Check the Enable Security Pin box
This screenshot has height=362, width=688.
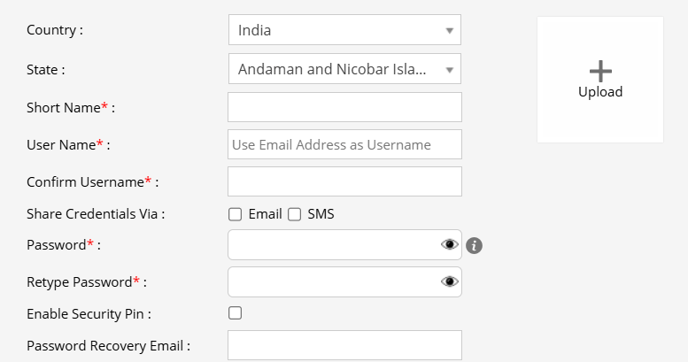click(235, 313)
